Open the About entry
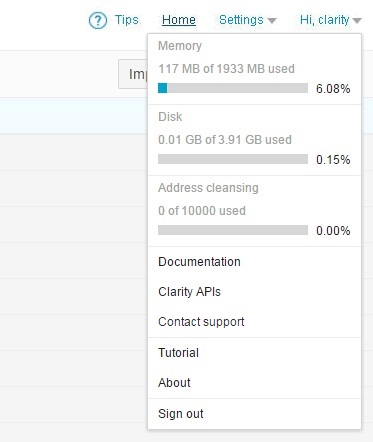 pos(174,383)
